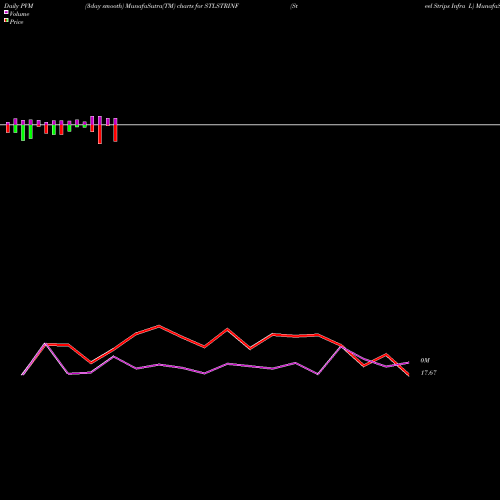Click the Volume legend color swatch
This screenshot has height=500, width=500.
(6, 12)
